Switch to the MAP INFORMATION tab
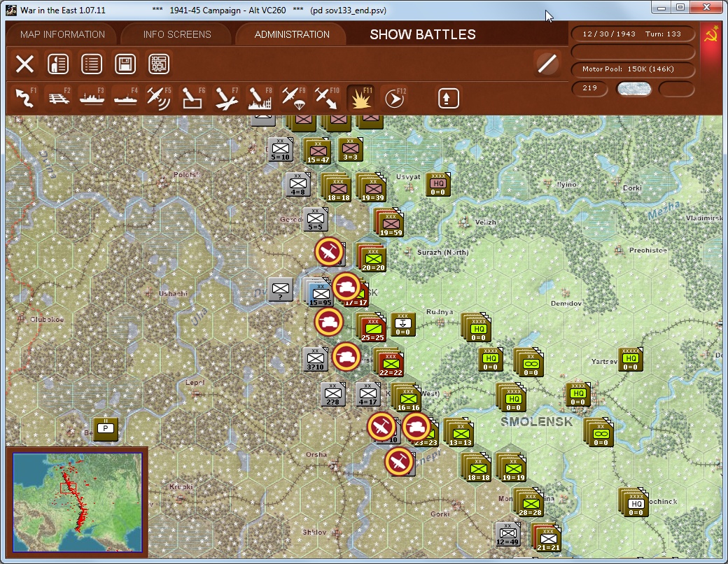728x564 pixels. (62, 34)
